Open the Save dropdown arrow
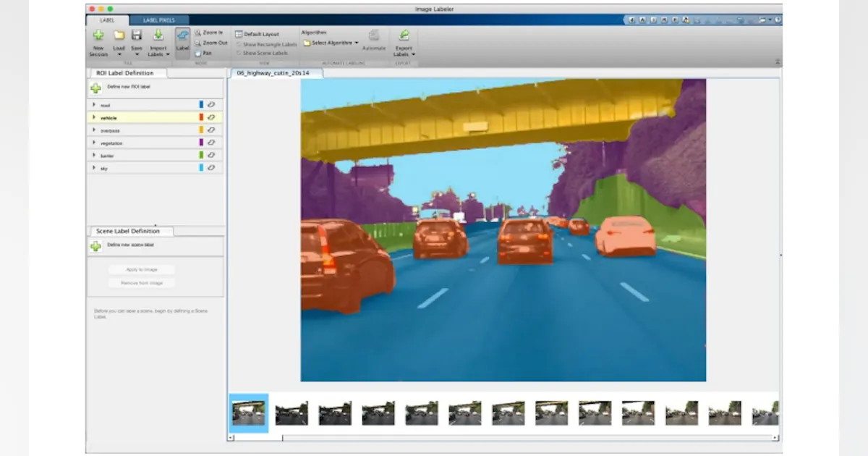The width and height of the screenshot is (868, 456). tap(137, 54)
